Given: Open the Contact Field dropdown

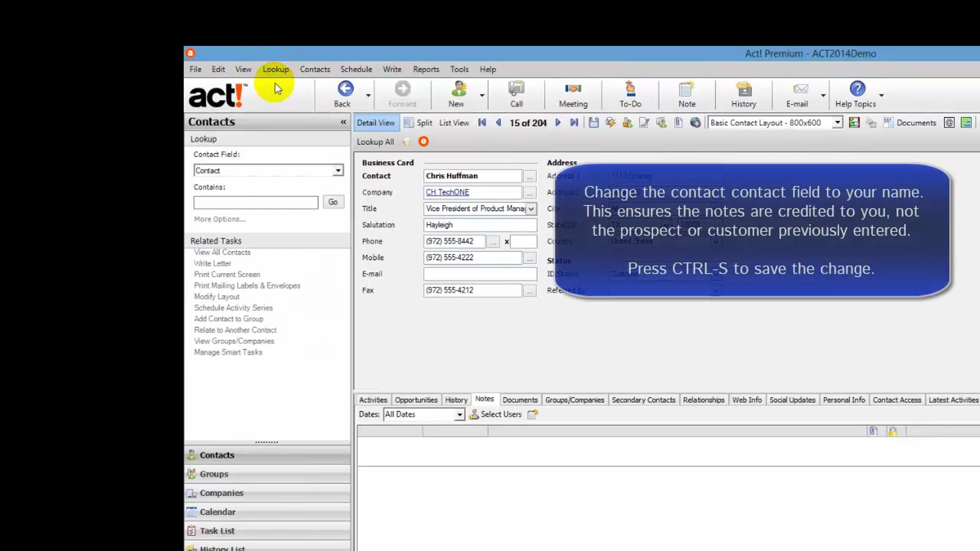Looking at the screenshot, I should pyautogui.click(x=338, y=171).
